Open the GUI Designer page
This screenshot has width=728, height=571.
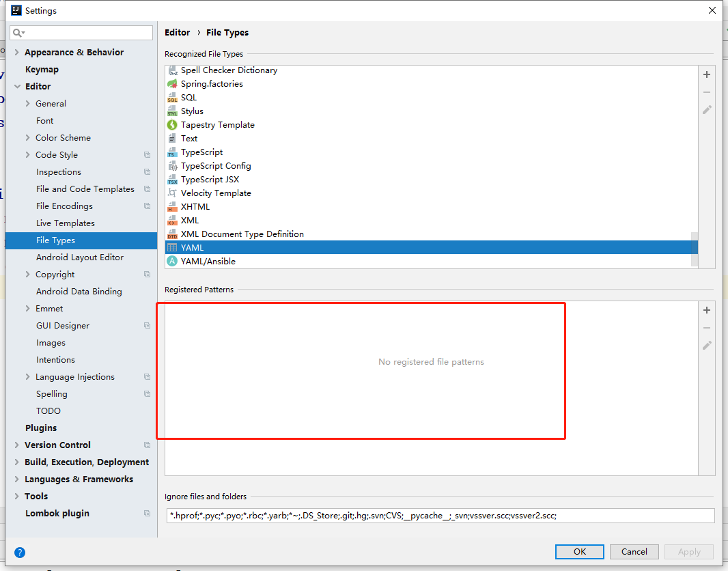click(x=63, y=326)
